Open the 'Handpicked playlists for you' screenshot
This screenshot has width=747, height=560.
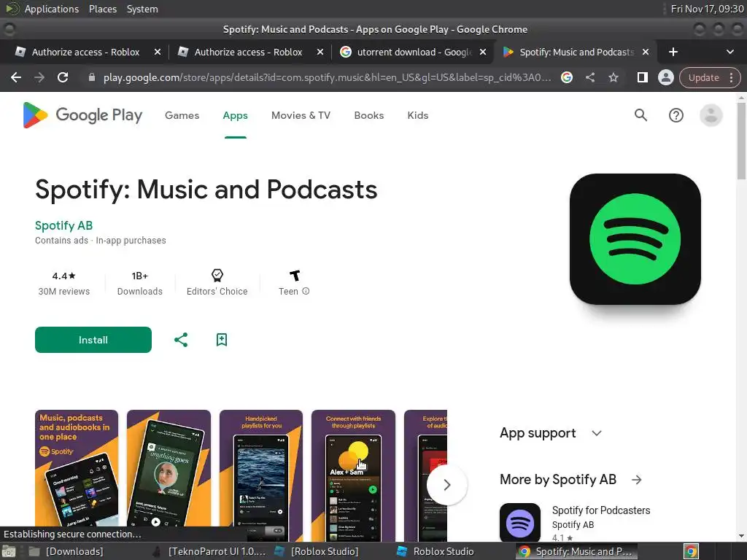(x=261, y=475)
